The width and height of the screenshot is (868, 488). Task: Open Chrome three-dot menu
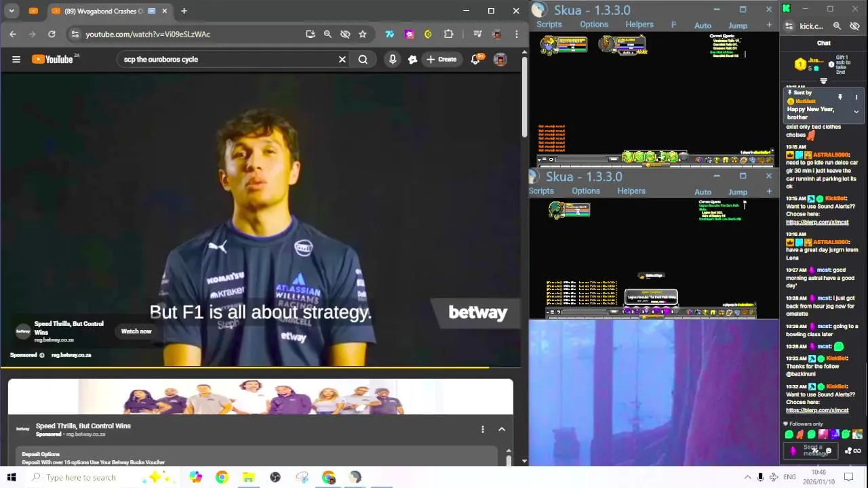517,34
